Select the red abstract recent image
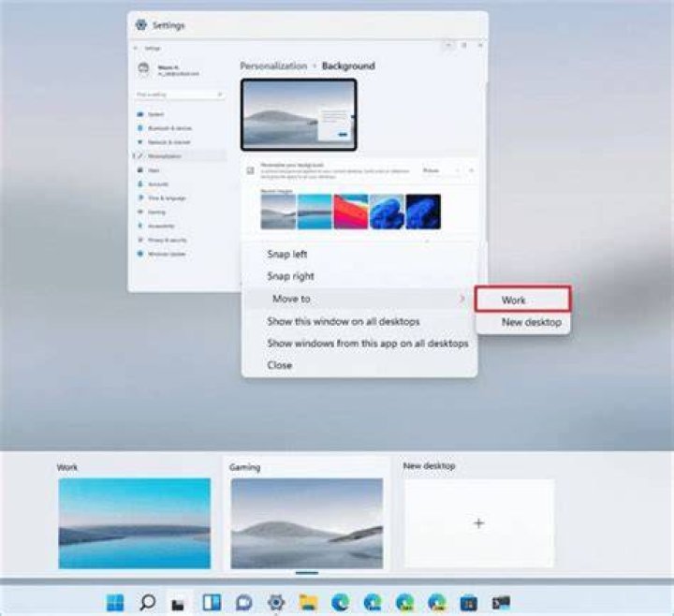This screenshot has height=616, width=674. [351, 212]
